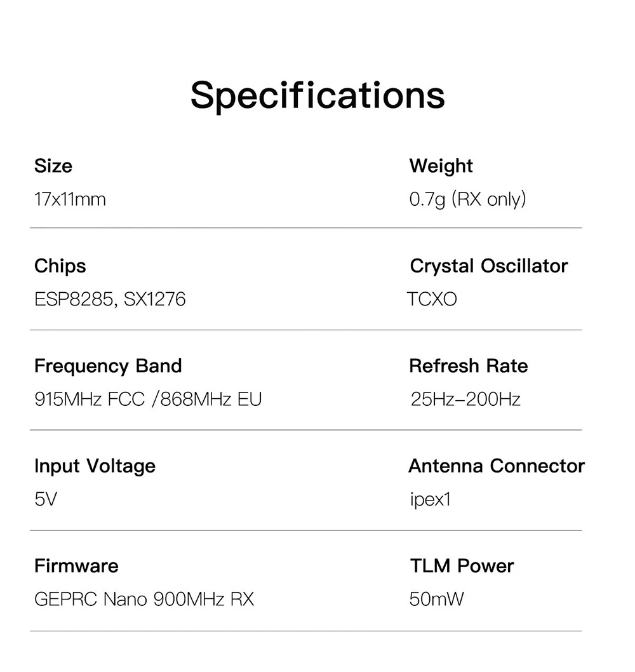Click the 50mW TLM Power value
Viewport: 635px width, 672px height.
coord(437,599)
